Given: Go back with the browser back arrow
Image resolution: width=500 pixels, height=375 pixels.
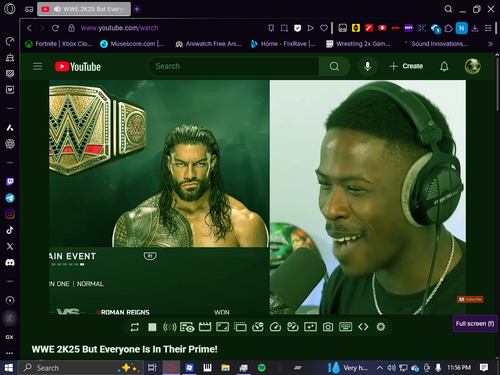Looking at the screenshot, I should (29, 28).
